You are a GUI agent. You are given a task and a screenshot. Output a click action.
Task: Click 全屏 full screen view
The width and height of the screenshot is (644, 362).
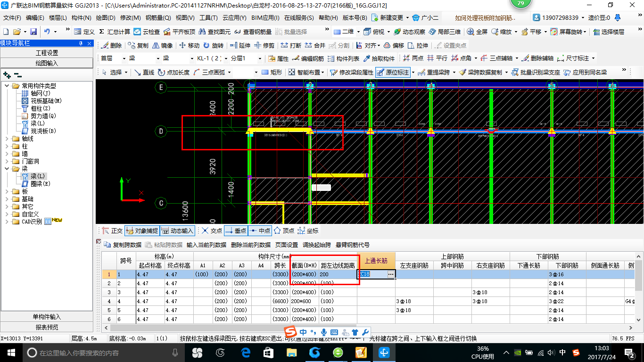pos(478,32)
